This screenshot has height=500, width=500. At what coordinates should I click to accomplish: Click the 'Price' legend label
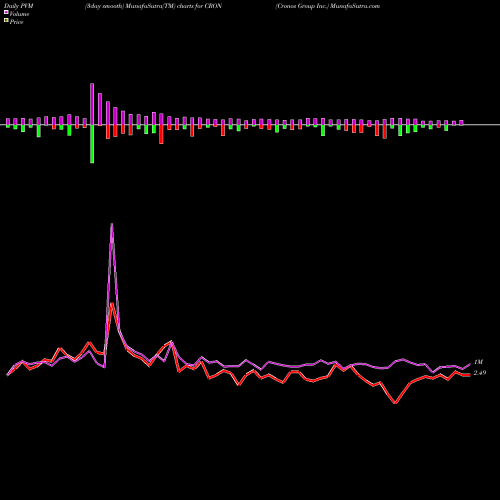pyautogui.click(x=16, y=22)
